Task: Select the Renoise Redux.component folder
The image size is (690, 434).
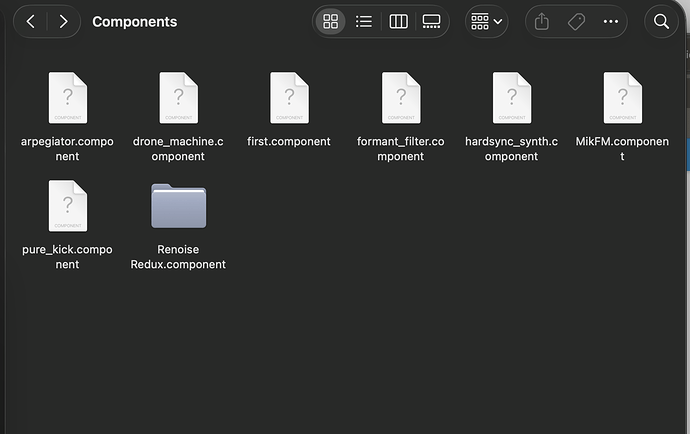Action: (179, 207)
